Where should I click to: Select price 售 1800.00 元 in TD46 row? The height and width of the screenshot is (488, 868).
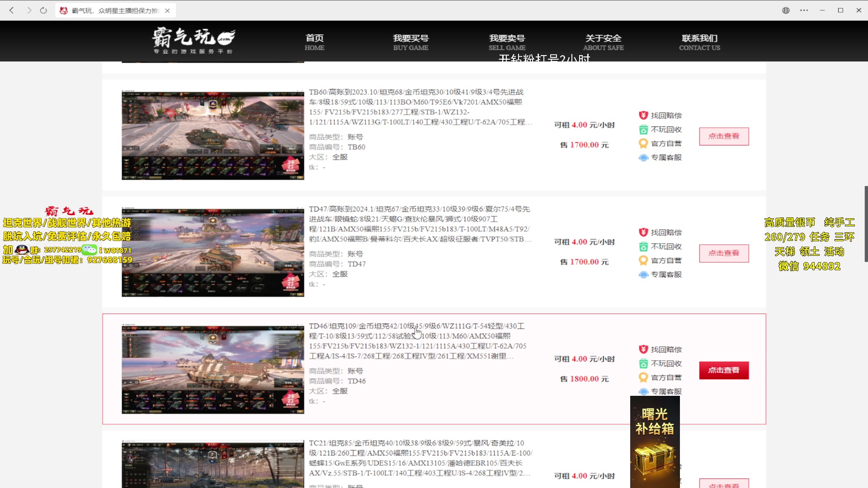pos(585,379)
